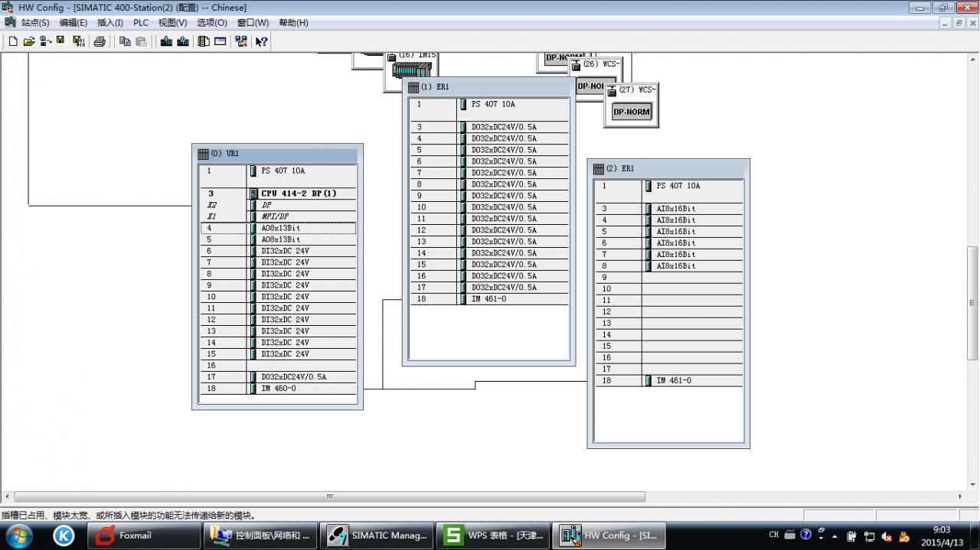Screen dimensions: 980x550
Task: Open the 插入(I) menu
Action: tap(110, 23)
